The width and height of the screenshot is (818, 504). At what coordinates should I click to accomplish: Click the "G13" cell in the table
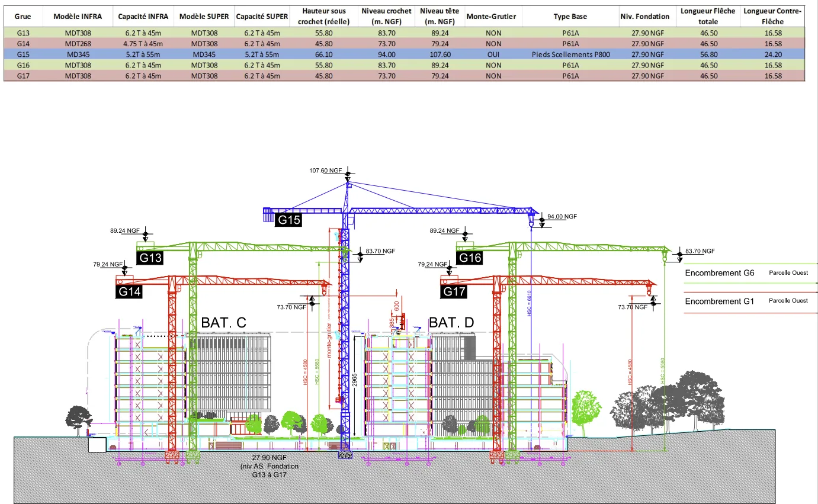click(x=23, y=33)
